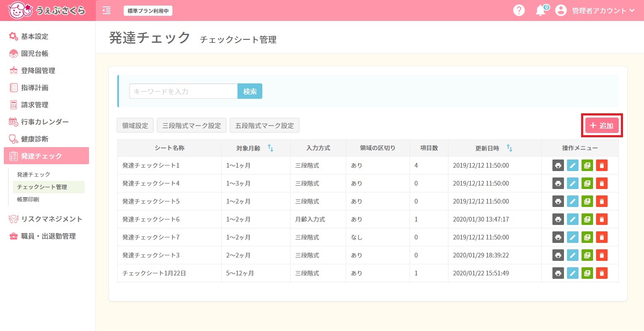Image resolution: width=644 pixels, height=331 pixels.
Task: Delete 発達チェックシート6 trash icon
Action: (602, 219)
